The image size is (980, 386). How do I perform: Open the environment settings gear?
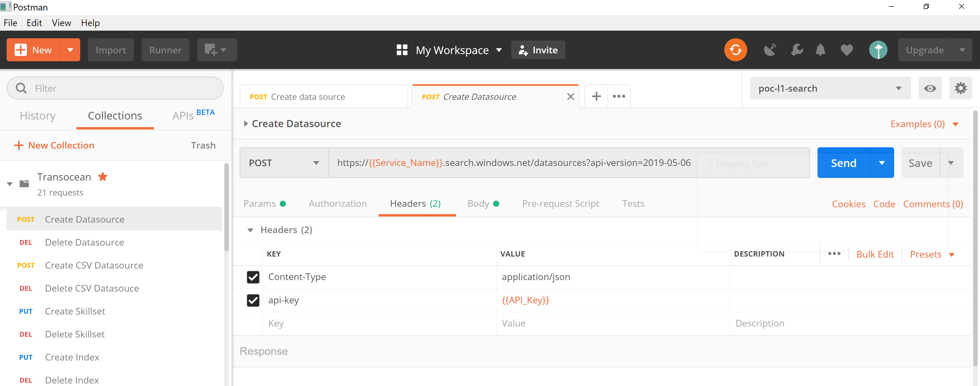961,88
